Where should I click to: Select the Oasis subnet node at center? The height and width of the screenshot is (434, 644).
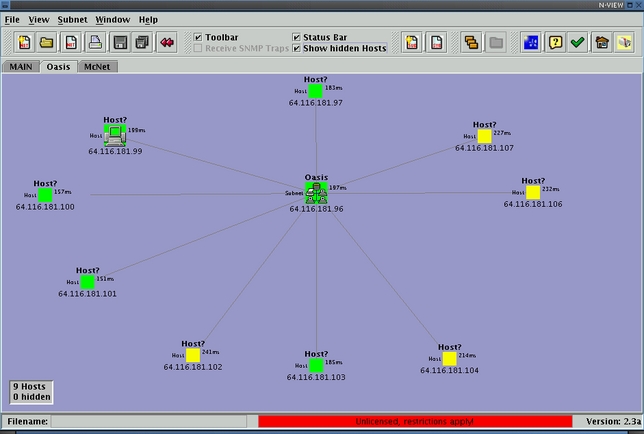[x=316, y=191]
